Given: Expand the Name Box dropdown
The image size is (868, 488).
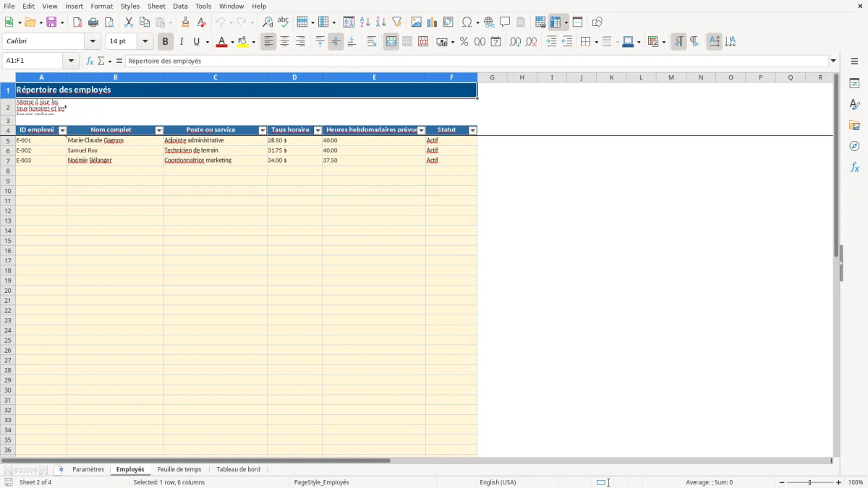Looking at the screenshot, I should 72,61.
